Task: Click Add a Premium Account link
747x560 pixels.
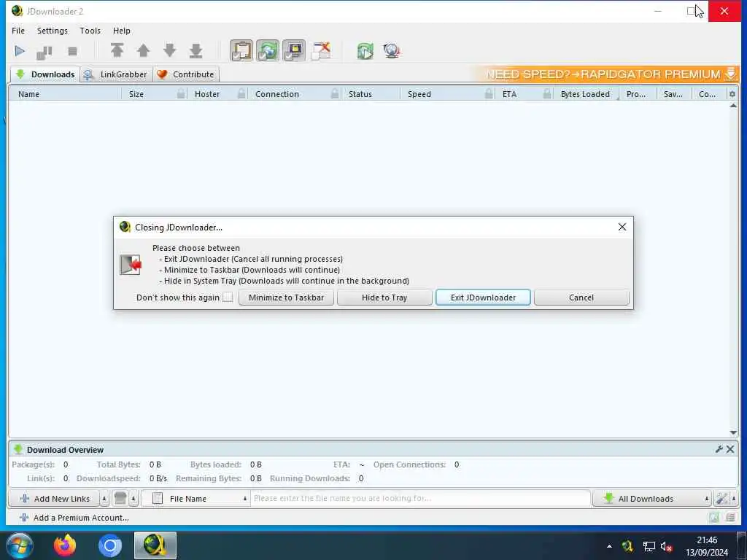Action: click(74, 518)
